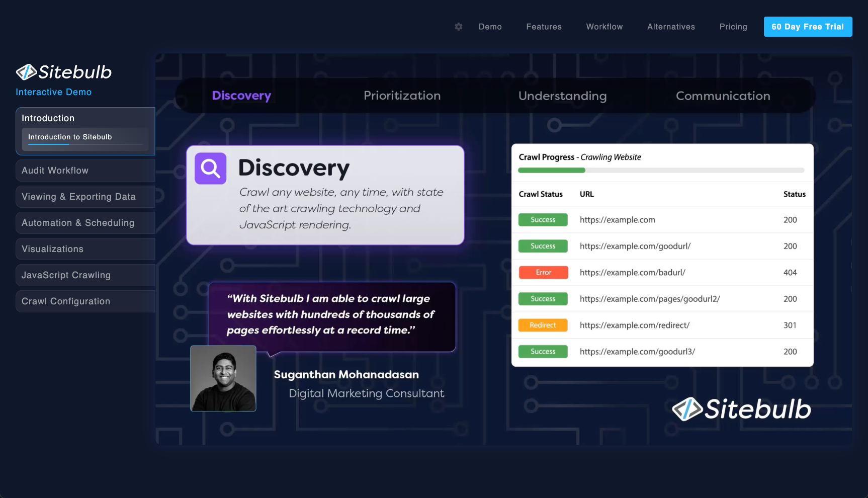This screenshot has width=868, height=498.
Task: Click the orange Redirect status badge
Action: coord(543,325)
